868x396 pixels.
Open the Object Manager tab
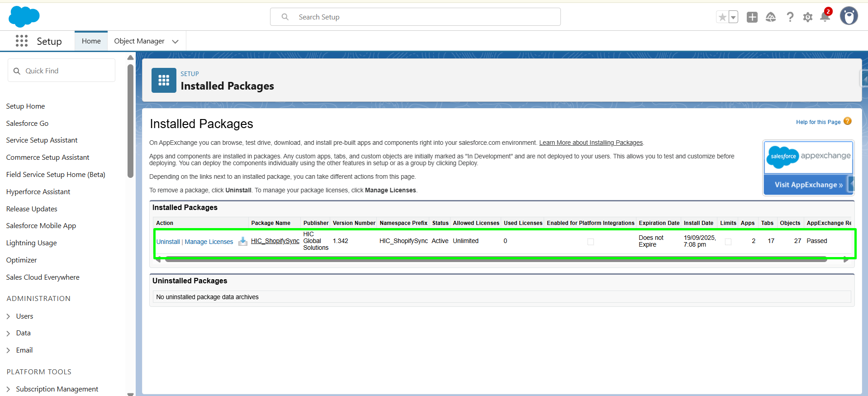tap(139, 41)
